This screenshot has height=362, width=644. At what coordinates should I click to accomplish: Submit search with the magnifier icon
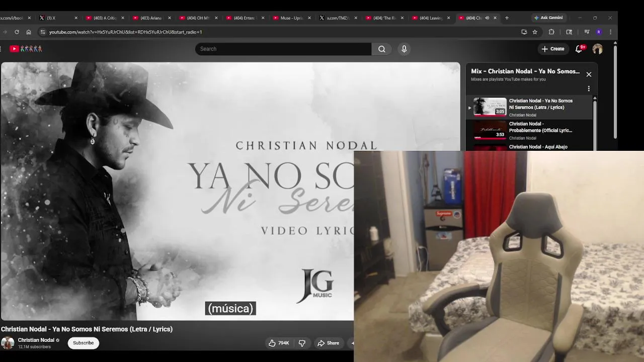point(382,49)
